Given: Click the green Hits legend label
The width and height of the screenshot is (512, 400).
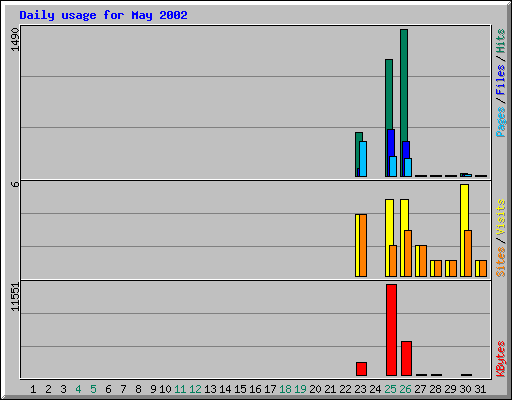Looking at the screenshot, I should pos(500,41).
